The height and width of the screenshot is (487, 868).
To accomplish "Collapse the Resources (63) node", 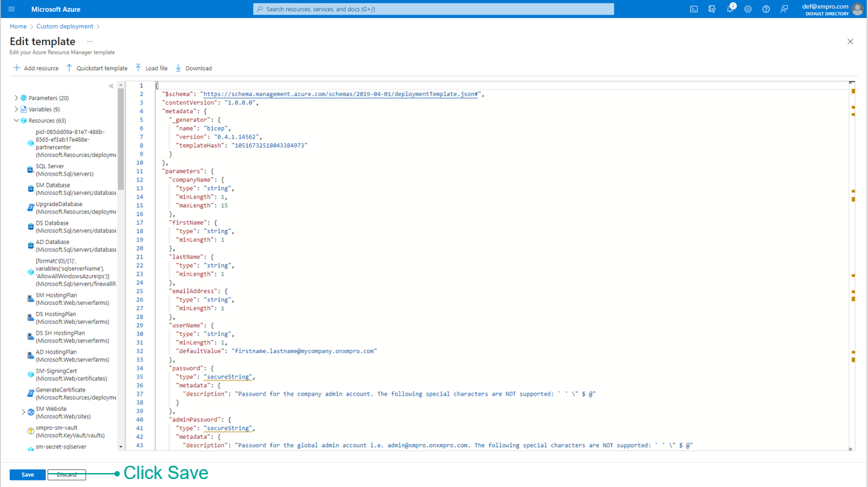I will click(x=17, y=121).
